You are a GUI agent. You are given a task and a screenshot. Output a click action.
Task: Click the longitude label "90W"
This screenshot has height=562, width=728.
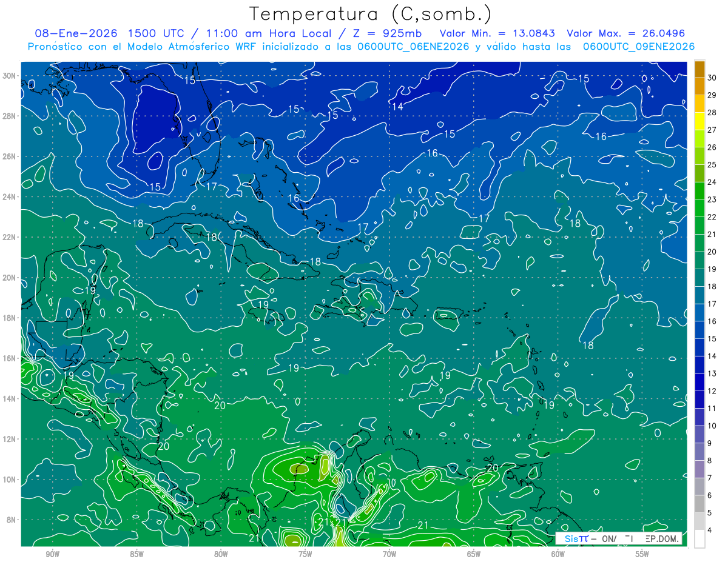coord(53,554)
